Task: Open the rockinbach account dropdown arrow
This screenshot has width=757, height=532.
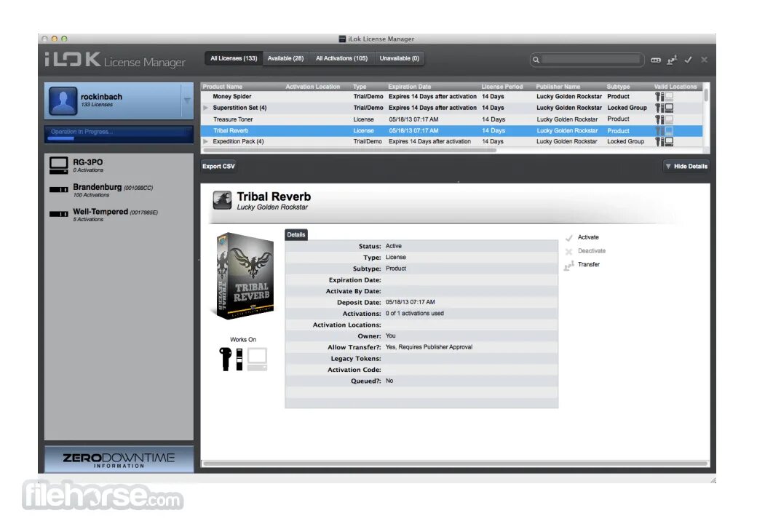Action: click(187, 100)
